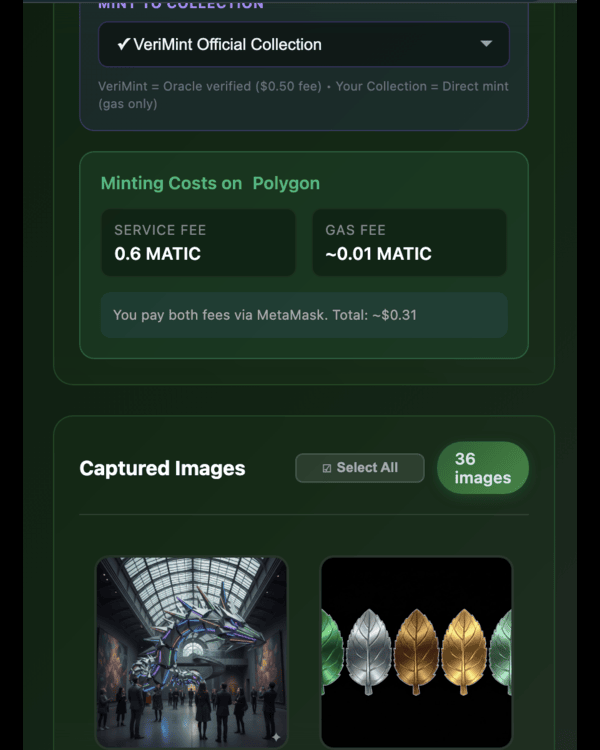Click the bright gold leaf on right

[x=464, y=652]
